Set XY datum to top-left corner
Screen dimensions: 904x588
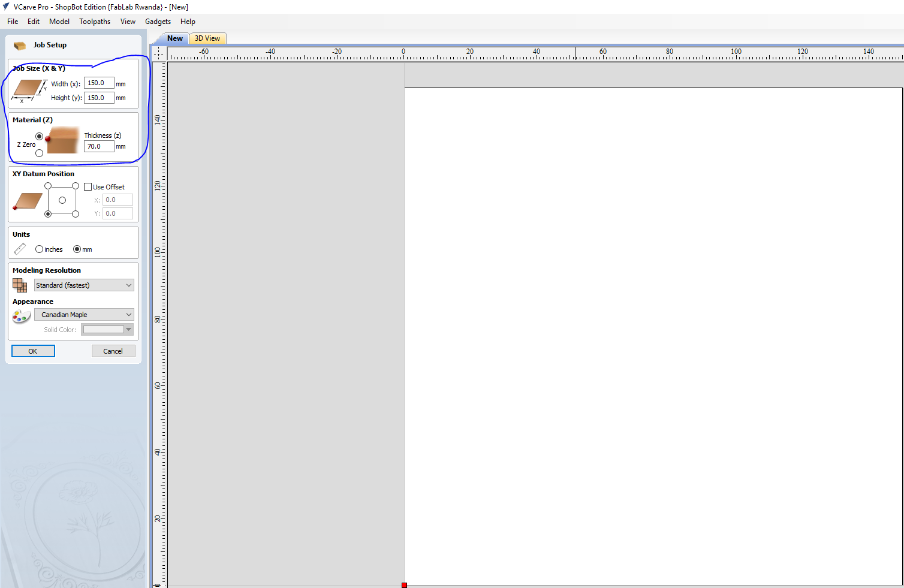coord(48,186)
